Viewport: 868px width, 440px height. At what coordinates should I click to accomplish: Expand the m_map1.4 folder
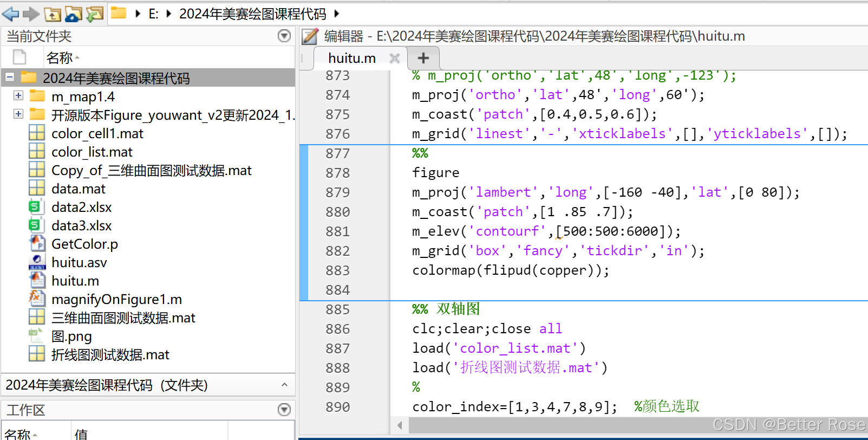click(x=18, y=95)
